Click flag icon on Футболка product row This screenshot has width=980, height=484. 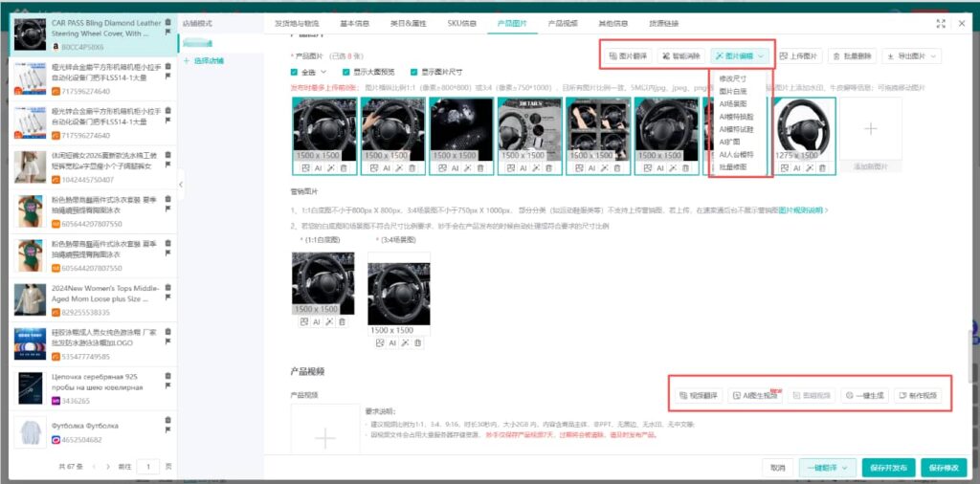(x=167, y=430)
